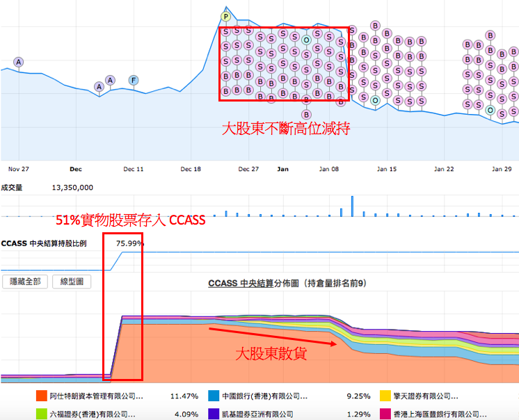Switch to 線型圖 line chart view
519x420 pixels.
point(72,282)
